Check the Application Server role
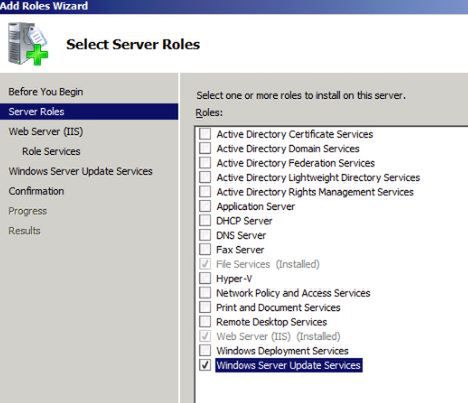The height and width of the screenshot is (403, 468). tap(205, 206)
